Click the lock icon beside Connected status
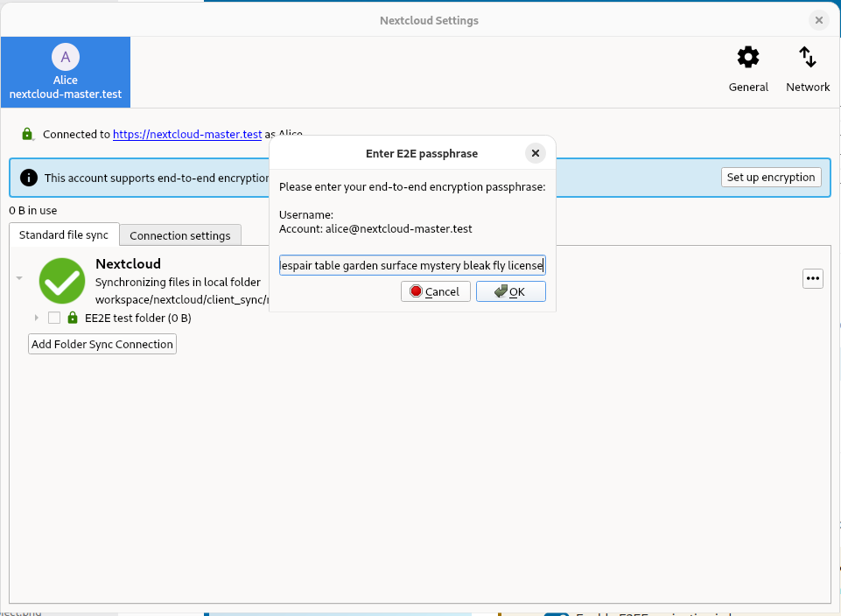 point(27,135)
